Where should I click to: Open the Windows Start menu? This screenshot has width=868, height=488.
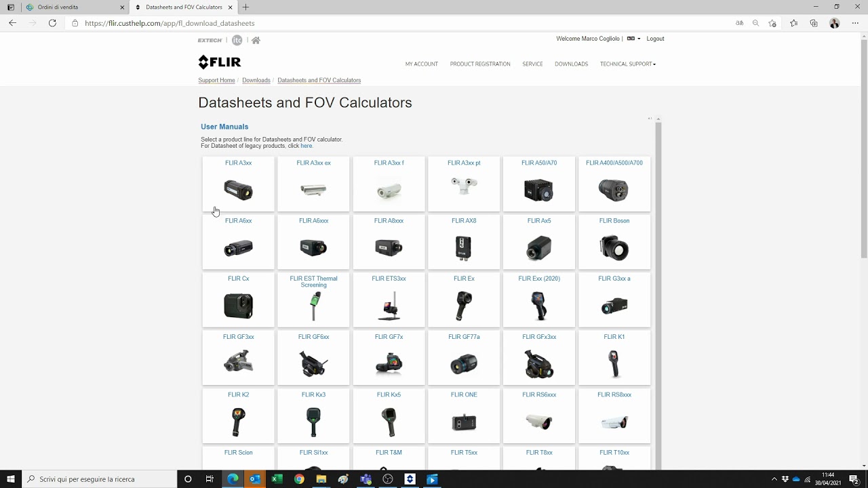click(11, 479)
